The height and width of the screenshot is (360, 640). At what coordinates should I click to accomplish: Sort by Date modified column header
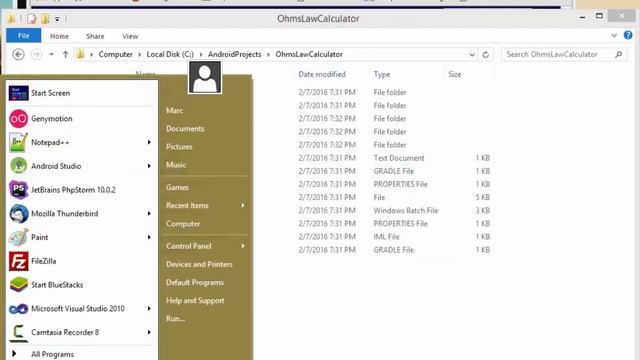click(322, 74)
